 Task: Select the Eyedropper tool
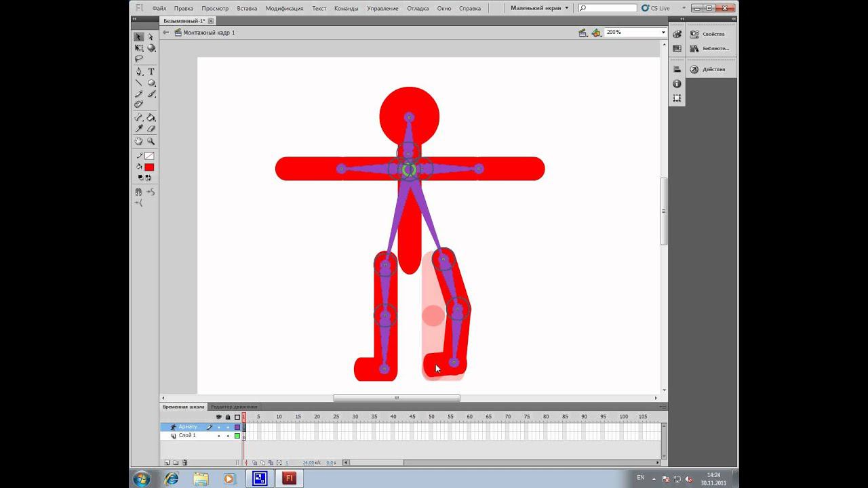click(138, 129)
